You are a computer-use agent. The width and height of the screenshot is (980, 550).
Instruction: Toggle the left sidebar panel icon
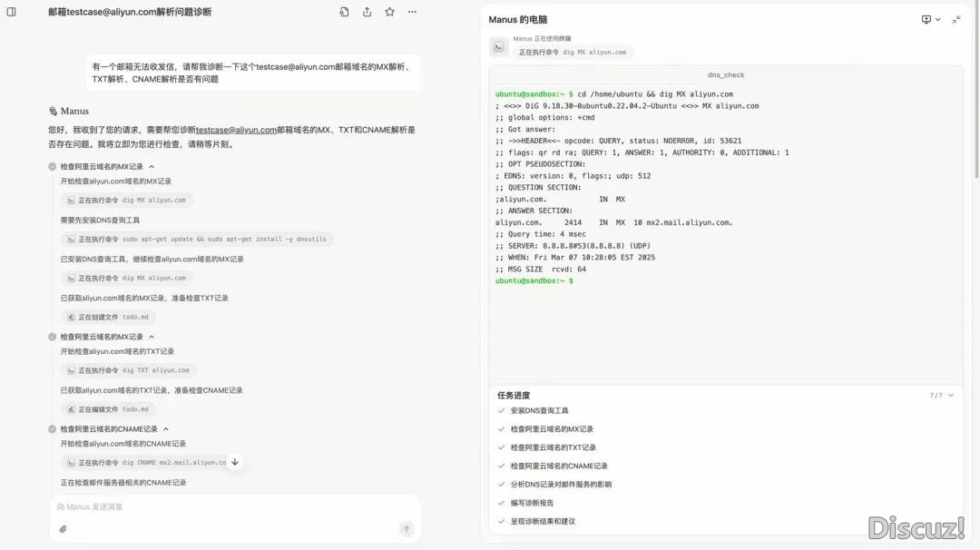pyautogui.click(x=11, y=12)
